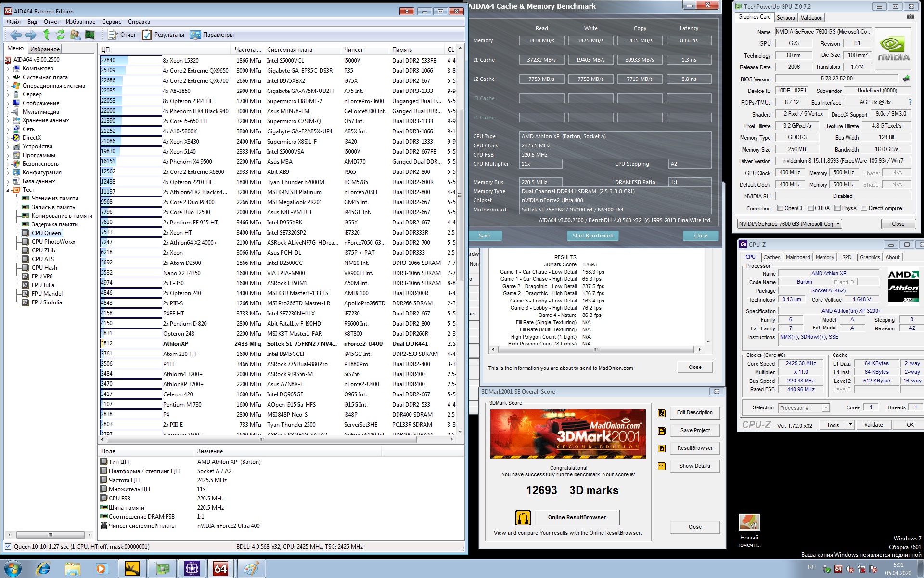The width and height of the screenshot is (924, 578).
Task: Toggle the CUDA checkbox in GPU-Z
Action: pyautogui.click(x=811, y=208)
